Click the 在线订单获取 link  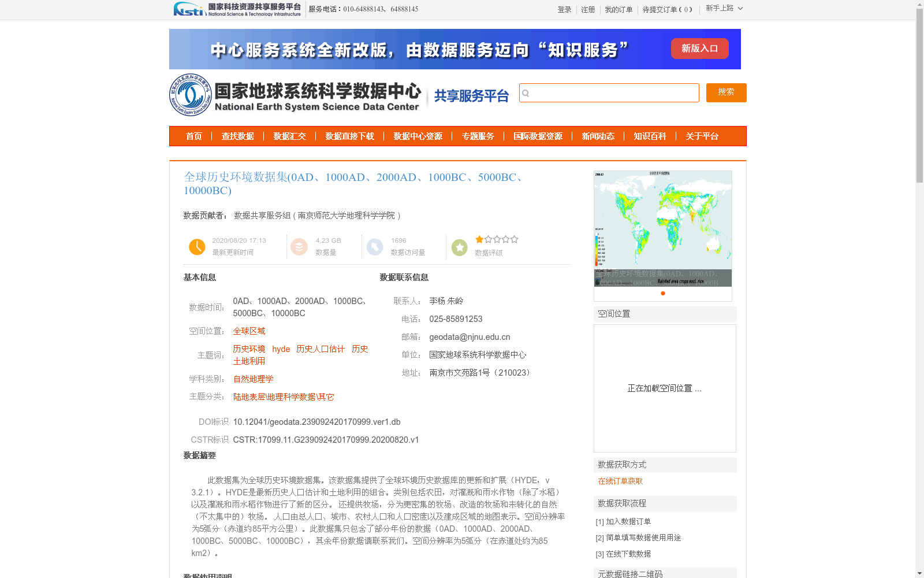(x=620, y=481)
